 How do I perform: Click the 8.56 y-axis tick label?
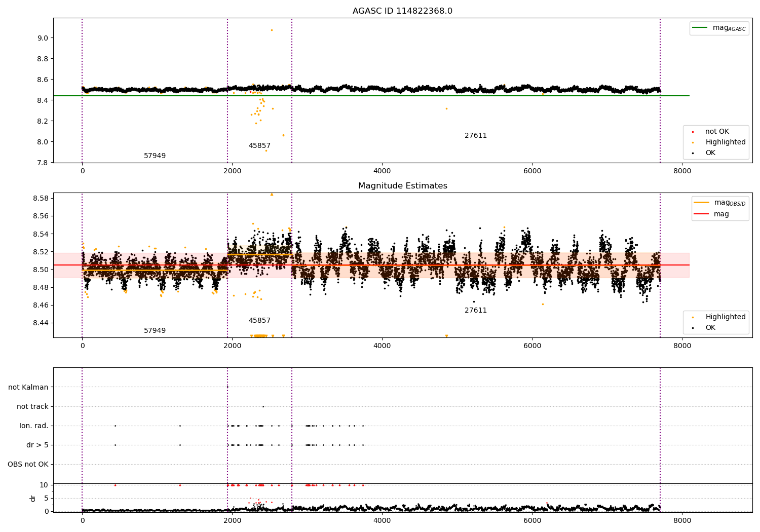coord(41,216)
